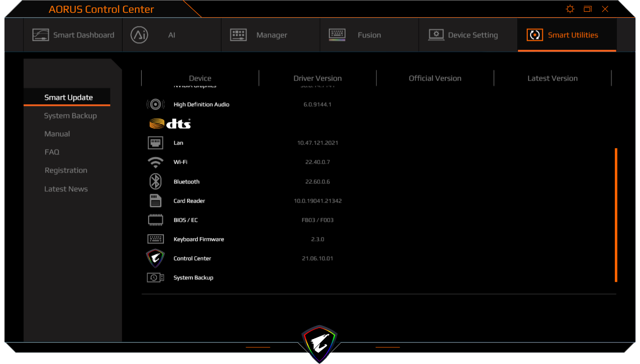Click Bluetooth driver version 22.60.0.6
Viewport: 640px width, 364px height.
click(x=318, y=182)
